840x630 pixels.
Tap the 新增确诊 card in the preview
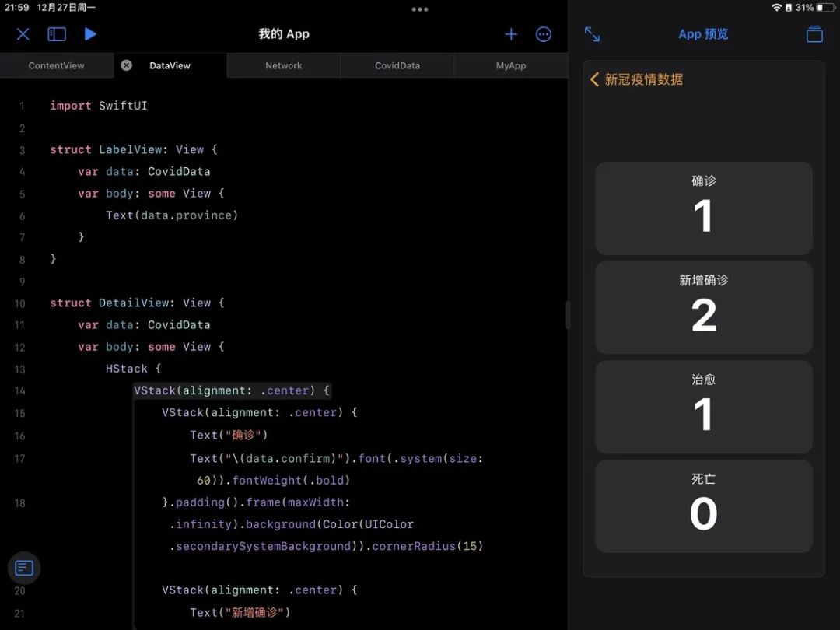[x=703, y=307]
